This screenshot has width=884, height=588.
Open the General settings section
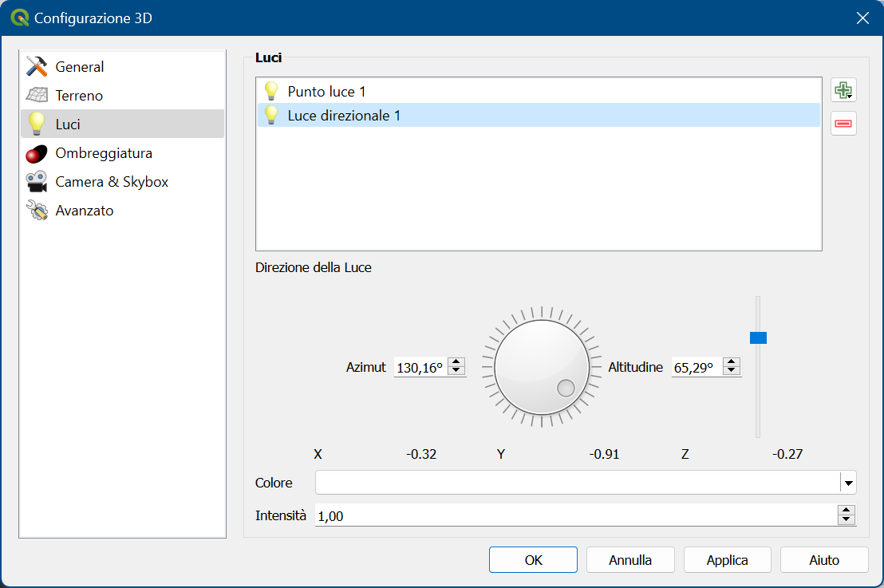pyautogui.click(x=122, y=66)
